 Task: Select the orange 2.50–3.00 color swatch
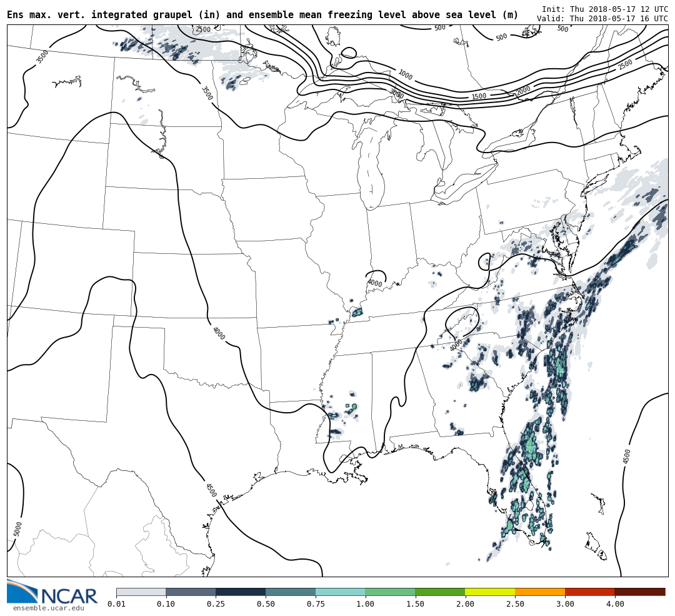click(539, 592)
